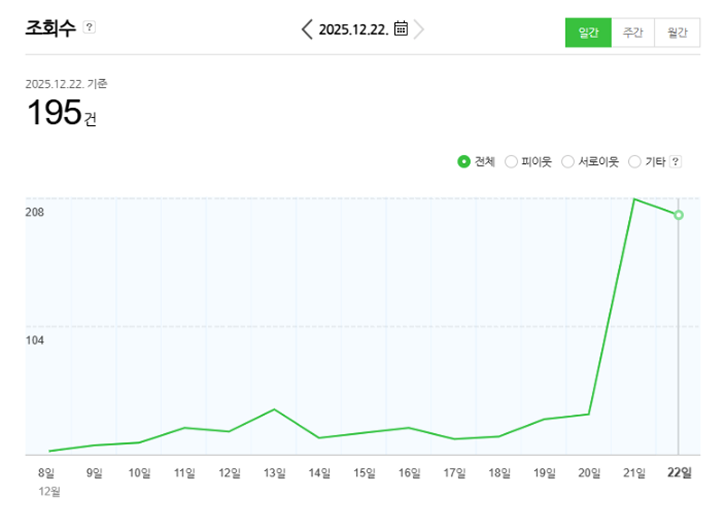The height and width of the screenshot is (508, 726).
Task: Click the 2025.12.22. date text in header
Action: pyautogui.click(x=353, y=29)
